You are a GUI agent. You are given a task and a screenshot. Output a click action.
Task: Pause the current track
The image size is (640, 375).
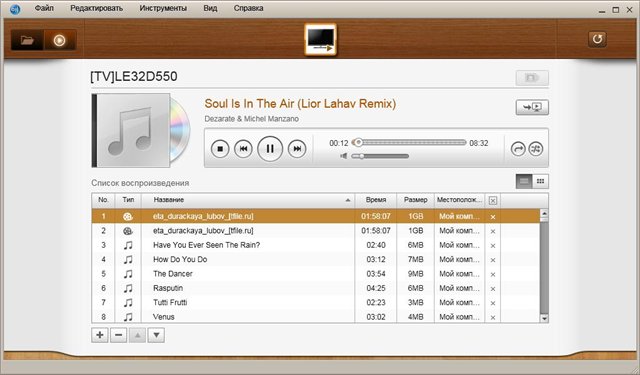[270, 149]
